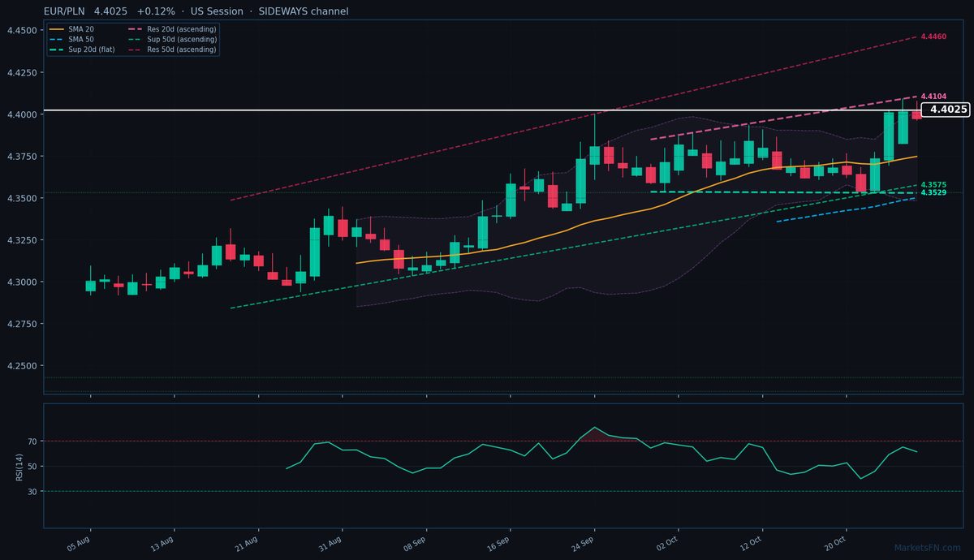Click the 4.3250 price axis tick

pos(21,240)
